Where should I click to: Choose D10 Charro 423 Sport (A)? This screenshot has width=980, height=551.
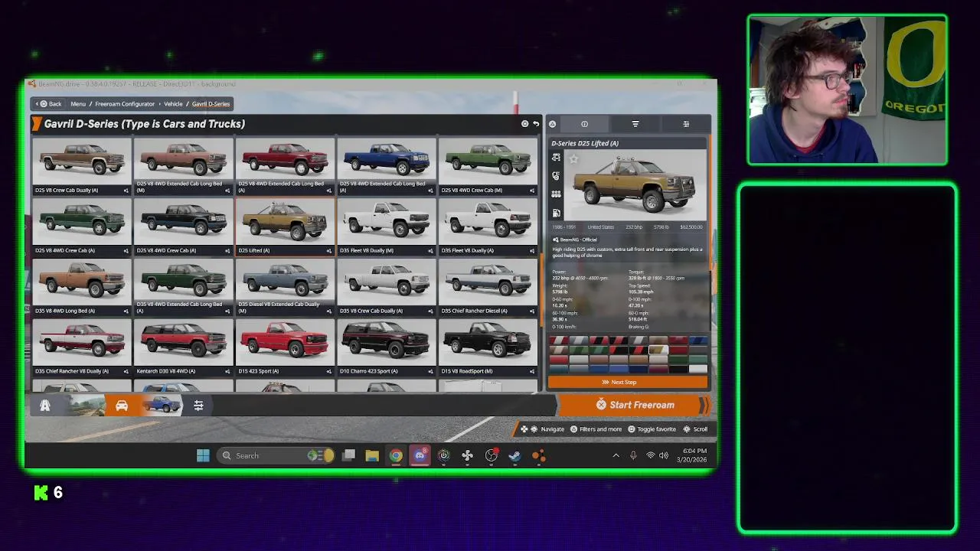[387, 347]
